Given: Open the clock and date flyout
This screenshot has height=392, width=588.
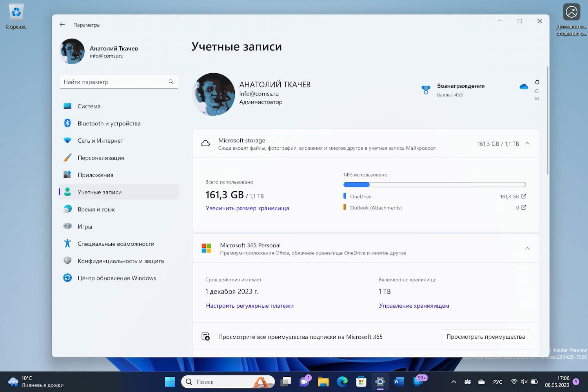Looking at the screenshot, I should click(557, 382).
